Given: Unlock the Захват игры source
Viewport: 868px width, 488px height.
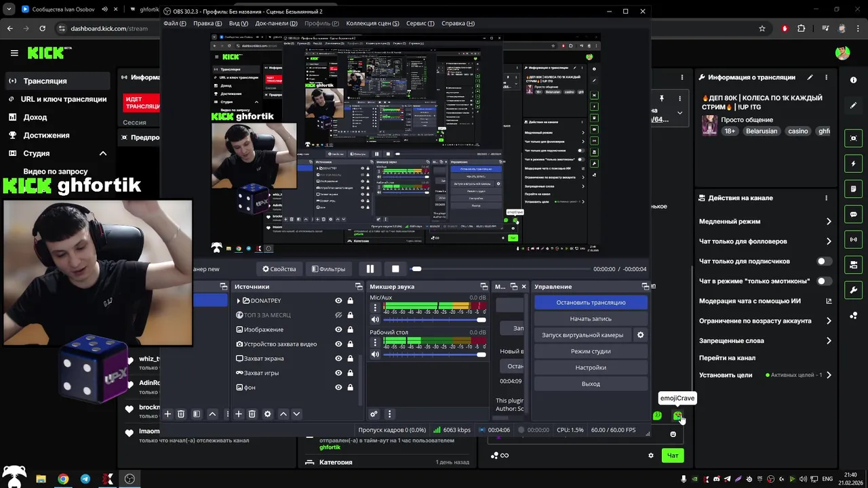Looking at the screenshot, I should click(x=350, y=373).
